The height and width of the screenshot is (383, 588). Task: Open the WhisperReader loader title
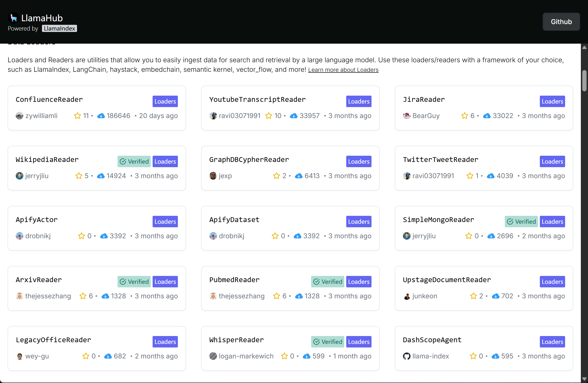pyautogui.click(x=237, y=340)
